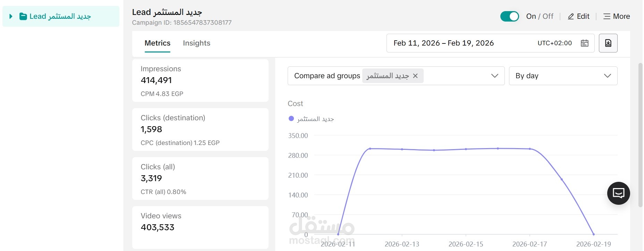Expand the Lead item in the sidebar
This screenshot has width=644, height=251.
10,16
